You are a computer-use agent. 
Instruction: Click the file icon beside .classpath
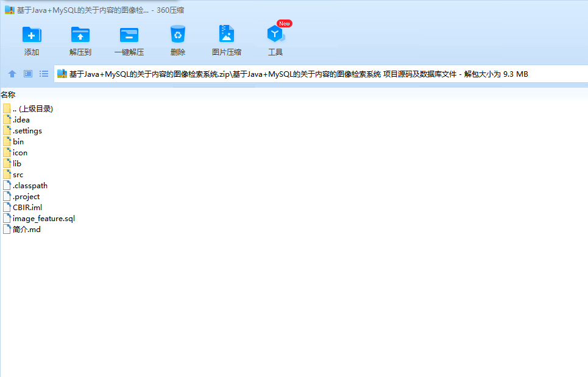(x=7, y=186)
